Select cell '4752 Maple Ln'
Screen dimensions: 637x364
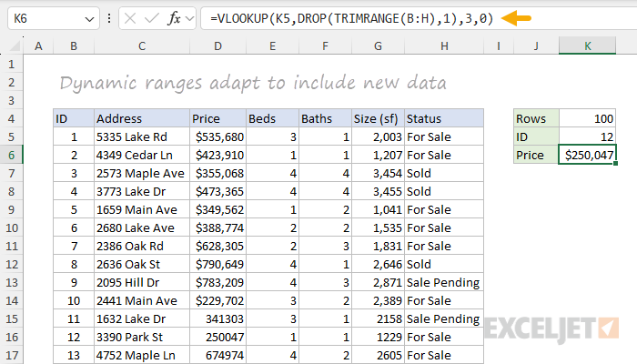pos(142,355)
